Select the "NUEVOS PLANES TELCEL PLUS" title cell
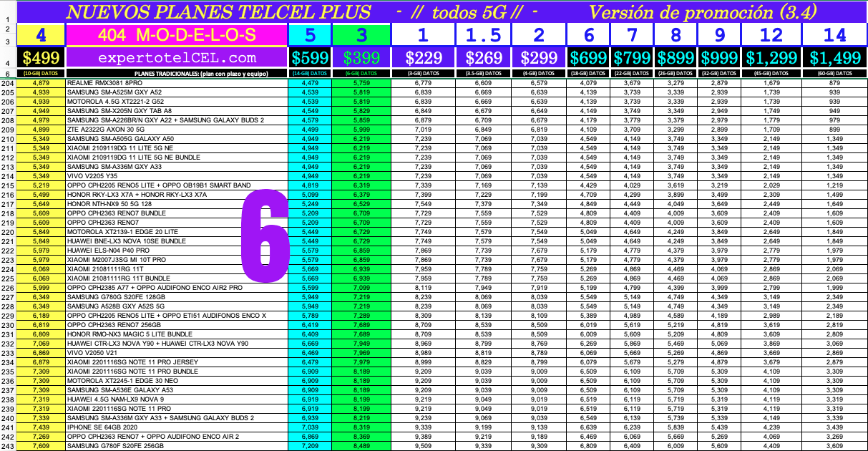868x451 pixels. (218, 11)
